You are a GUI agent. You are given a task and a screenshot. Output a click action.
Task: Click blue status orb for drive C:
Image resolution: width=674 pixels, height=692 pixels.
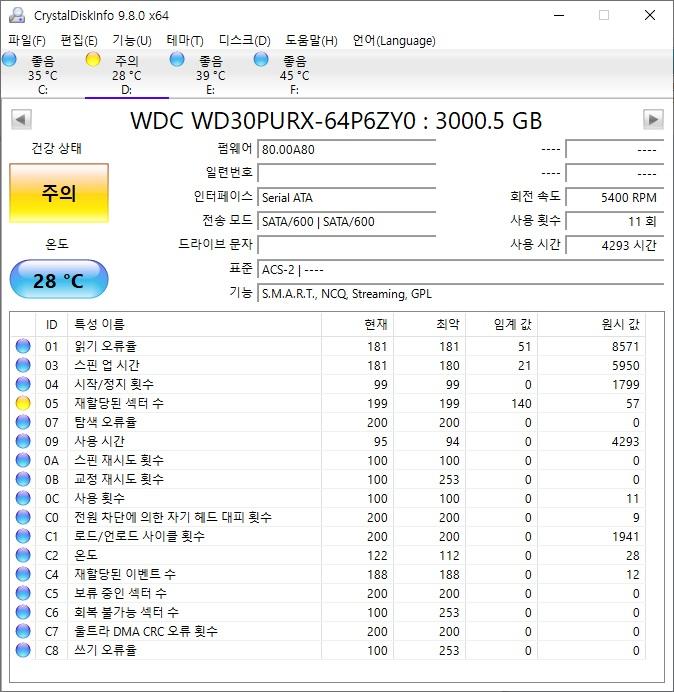(x=9, y=59)
